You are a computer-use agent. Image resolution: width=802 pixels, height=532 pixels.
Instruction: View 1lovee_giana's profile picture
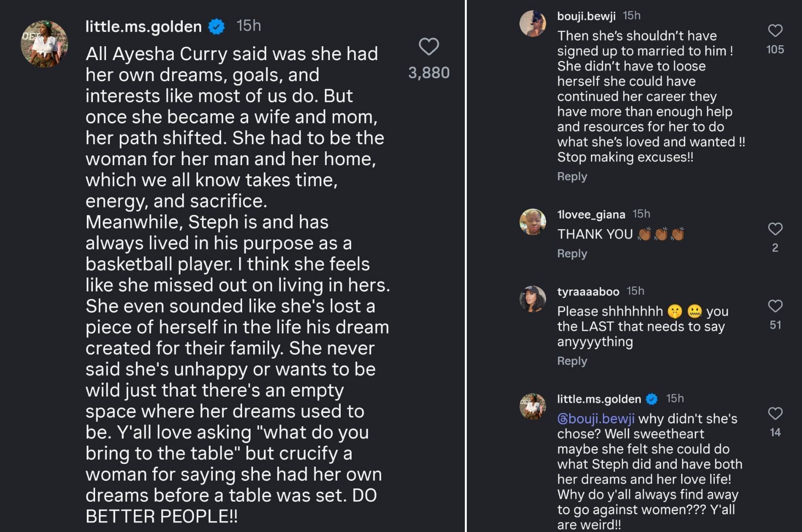pos(533,222)
